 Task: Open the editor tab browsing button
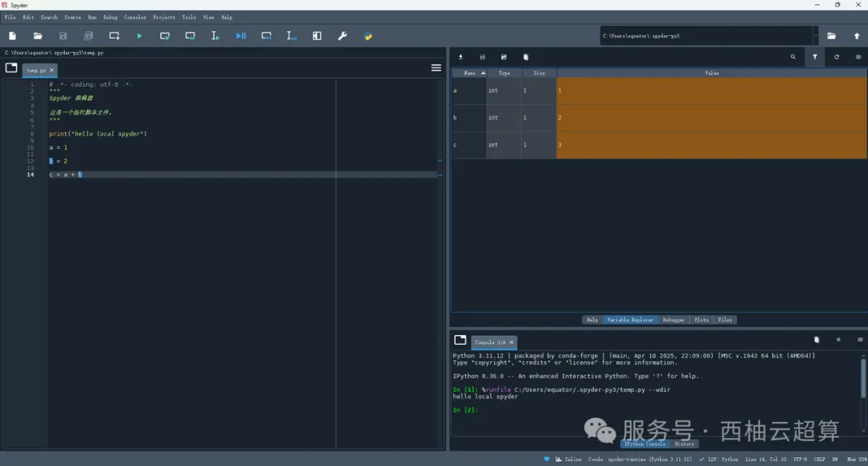pyautogui.click(x=11, y=67)
